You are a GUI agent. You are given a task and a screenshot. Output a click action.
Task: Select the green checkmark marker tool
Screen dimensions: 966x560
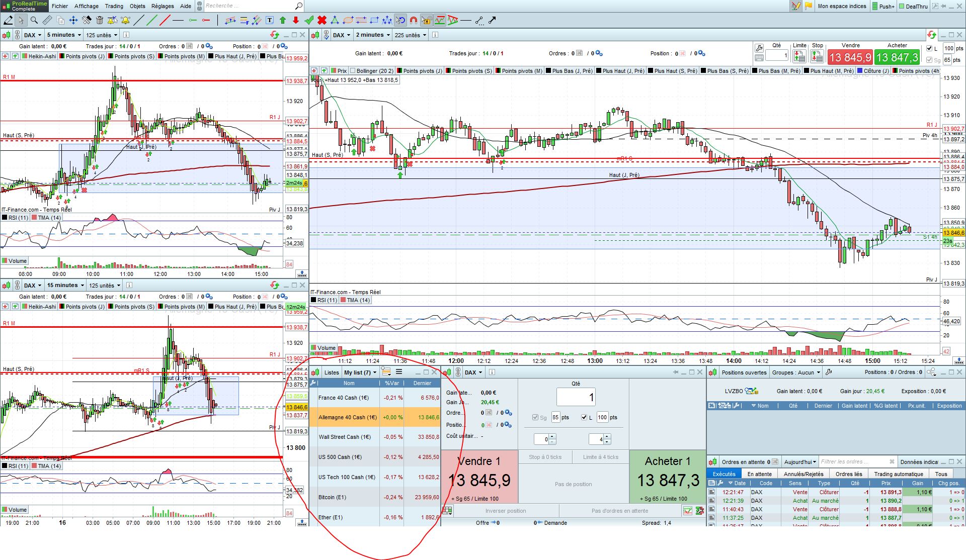(x=309, y=21)
